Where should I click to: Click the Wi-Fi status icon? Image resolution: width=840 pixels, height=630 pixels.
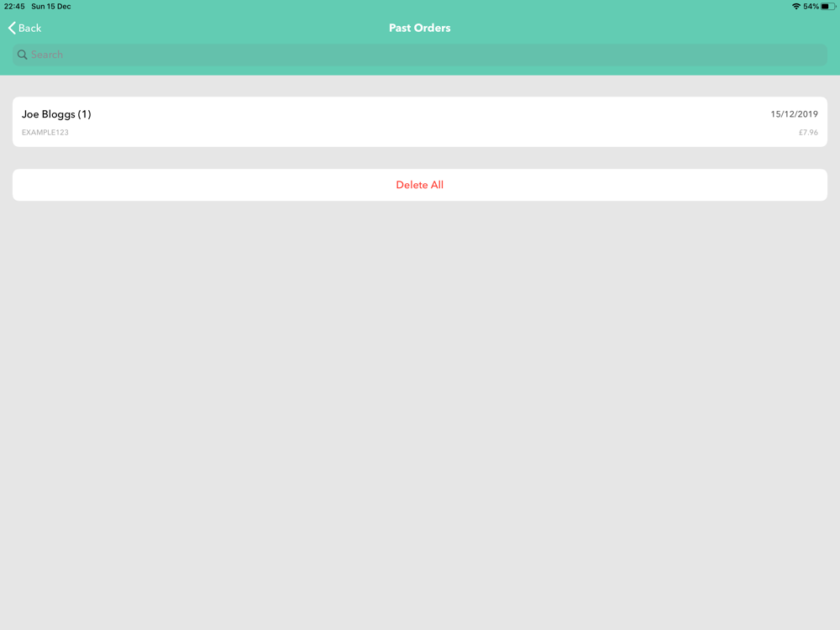(x=796, y=7)
